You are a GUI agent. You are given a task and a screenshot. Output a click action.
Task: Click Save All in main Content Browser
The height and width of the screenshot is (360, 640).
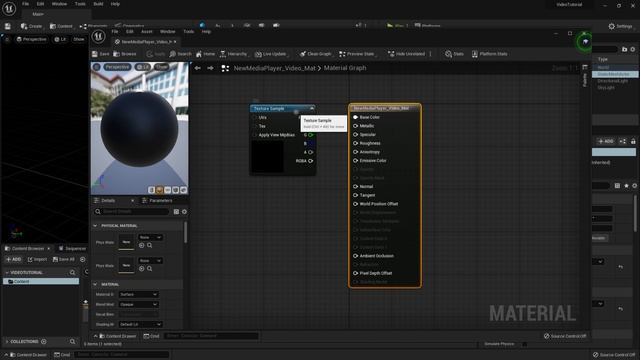(64, 259)
